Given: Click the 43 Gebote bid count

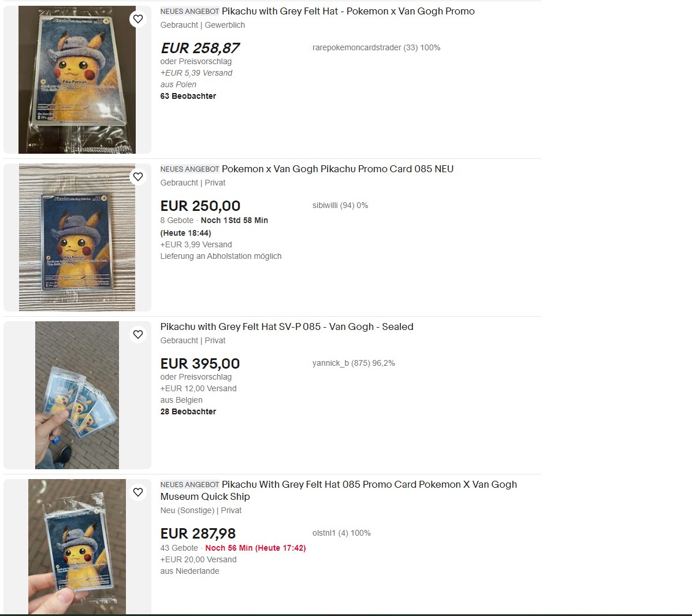Looking at the screenshot, I should pos(179,548).
